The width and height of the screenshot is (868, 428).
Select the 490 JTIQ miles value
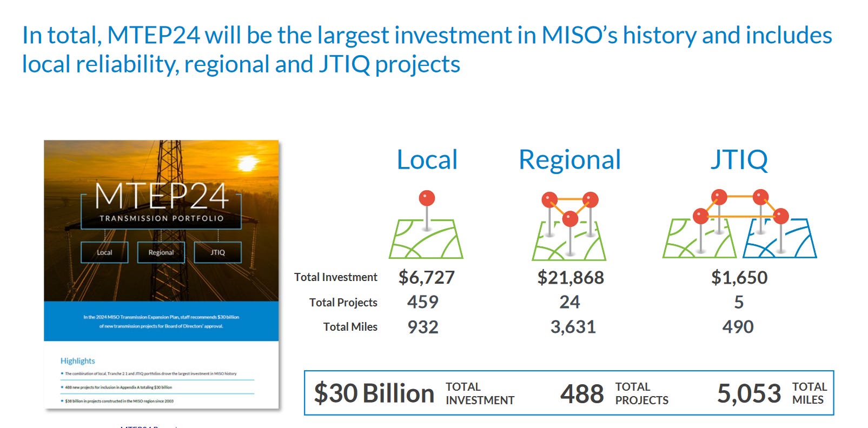pyautogui.click(x=738, y=327)
